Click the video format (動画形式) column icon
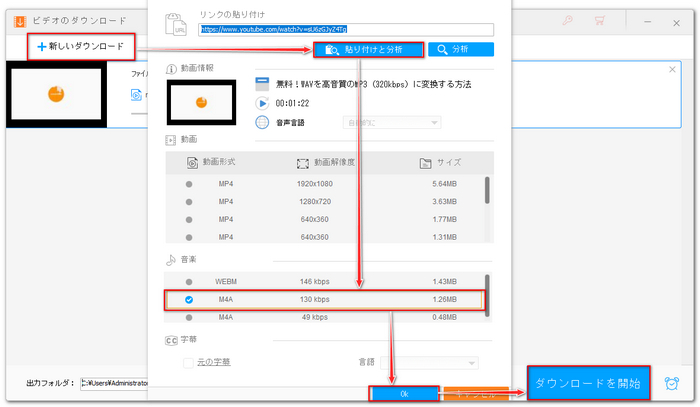 click(192, 163)
